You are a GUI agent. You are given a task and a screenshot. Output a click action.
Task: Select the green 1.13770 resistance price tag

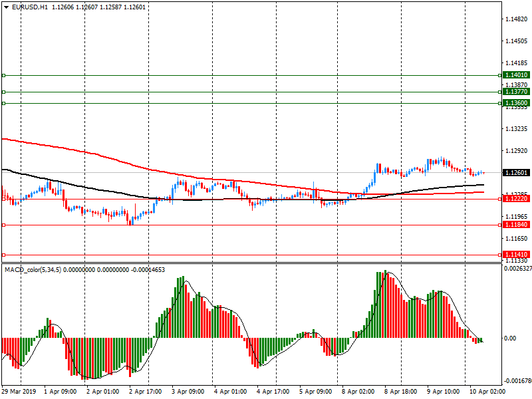point(516,92)
